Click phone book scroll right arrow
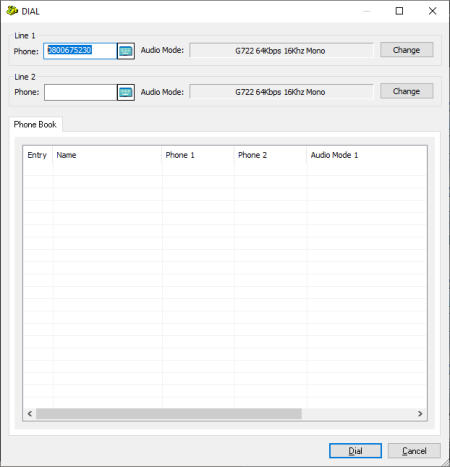The image size is (450, 467). (x=420, y=414)
